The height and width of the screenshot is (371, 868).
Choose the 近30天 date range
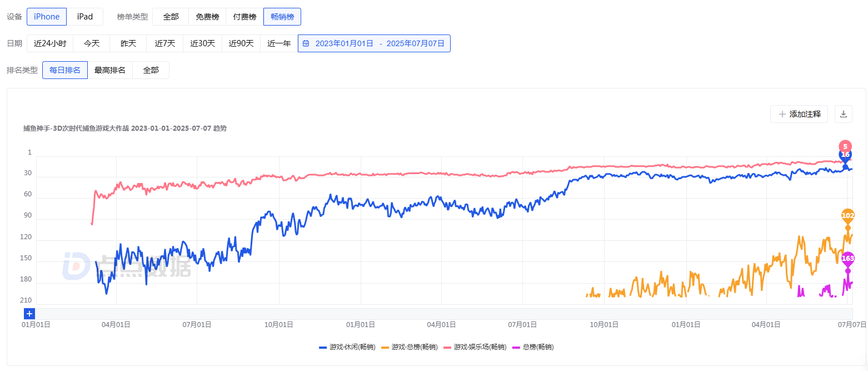[202, 43]
